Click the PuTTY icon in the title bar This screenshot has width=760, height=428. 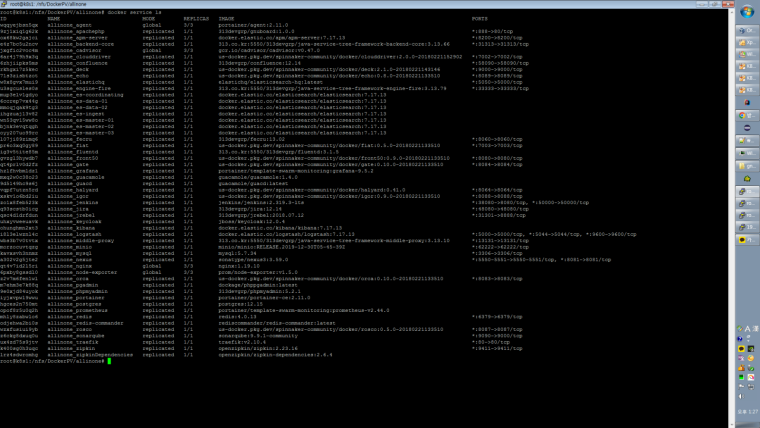tap(6, 5)
